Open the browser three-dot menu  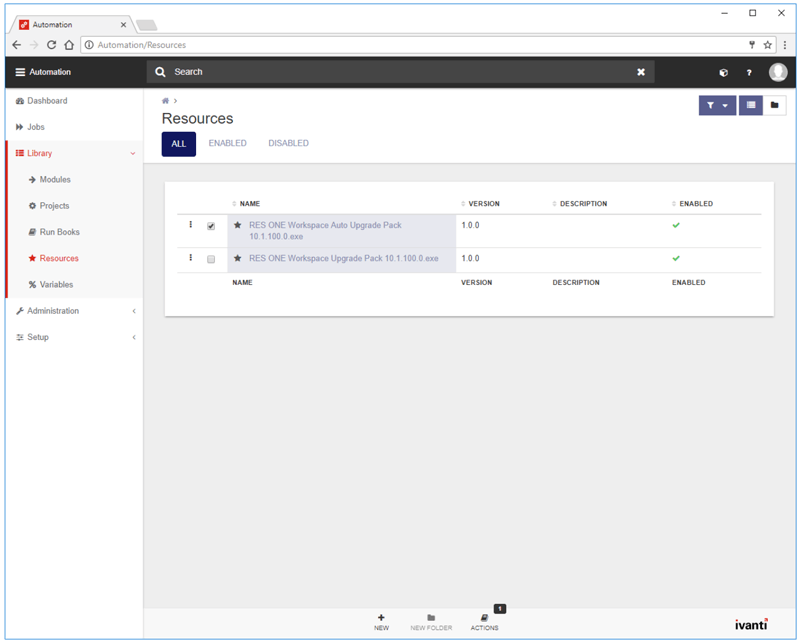tap(785, 45)
